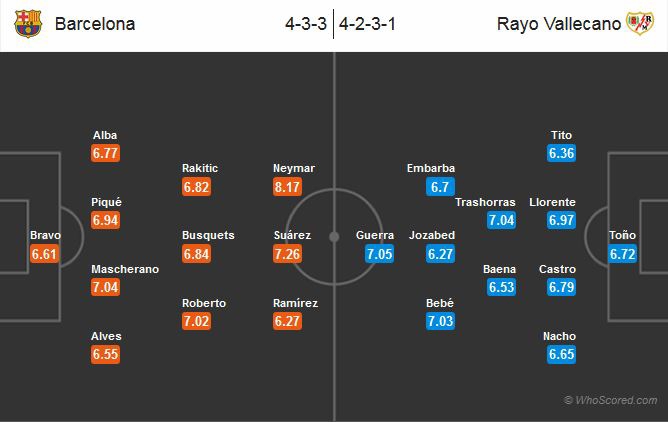Click the Busquets player name

(208, 235)
